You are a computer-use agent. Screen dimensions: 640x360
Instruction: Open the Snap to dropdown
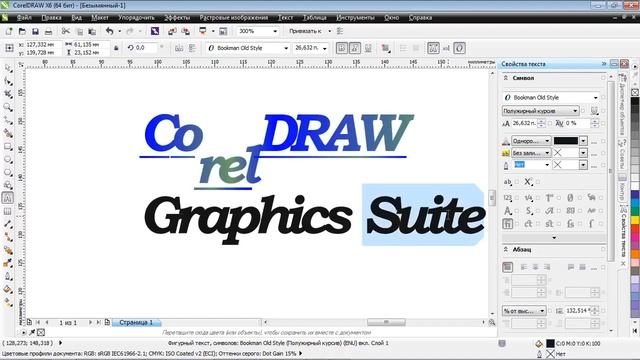[329, 31]
